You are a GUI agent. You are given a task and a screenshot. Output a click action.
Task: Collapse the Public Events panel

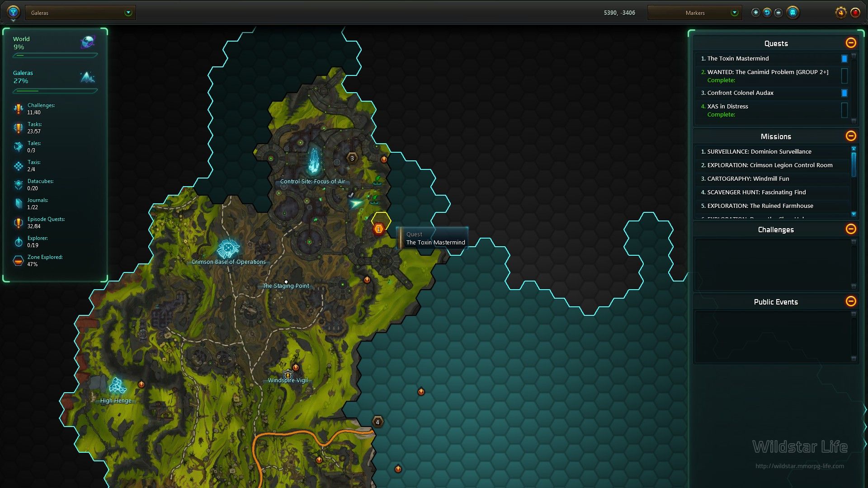[x=851, y=301]
